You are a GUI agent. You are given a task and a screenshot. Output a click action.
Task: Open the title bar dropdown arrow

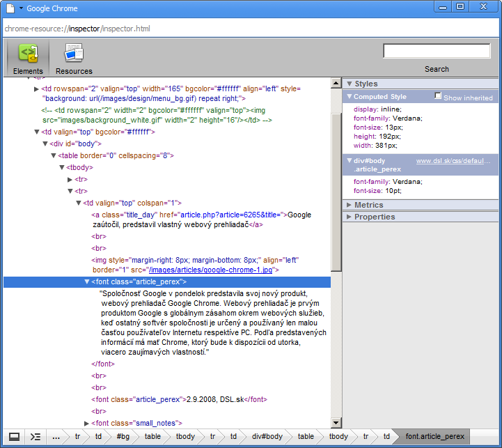click(x=21, y=8)
